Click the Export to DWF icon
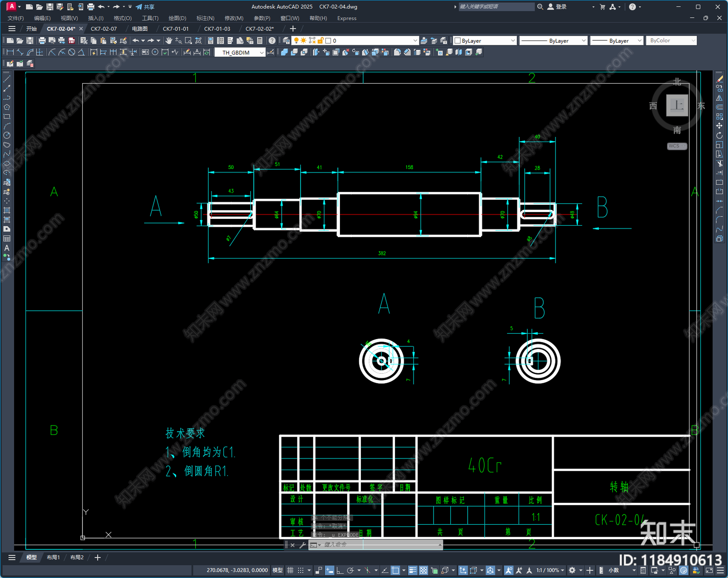 pos(71,41)
